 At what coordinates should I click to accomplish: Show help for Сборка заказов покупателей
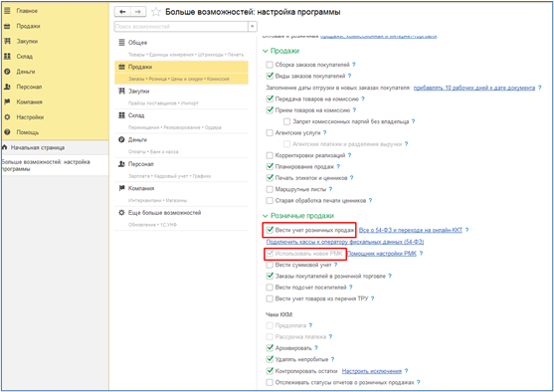point(354,65)
